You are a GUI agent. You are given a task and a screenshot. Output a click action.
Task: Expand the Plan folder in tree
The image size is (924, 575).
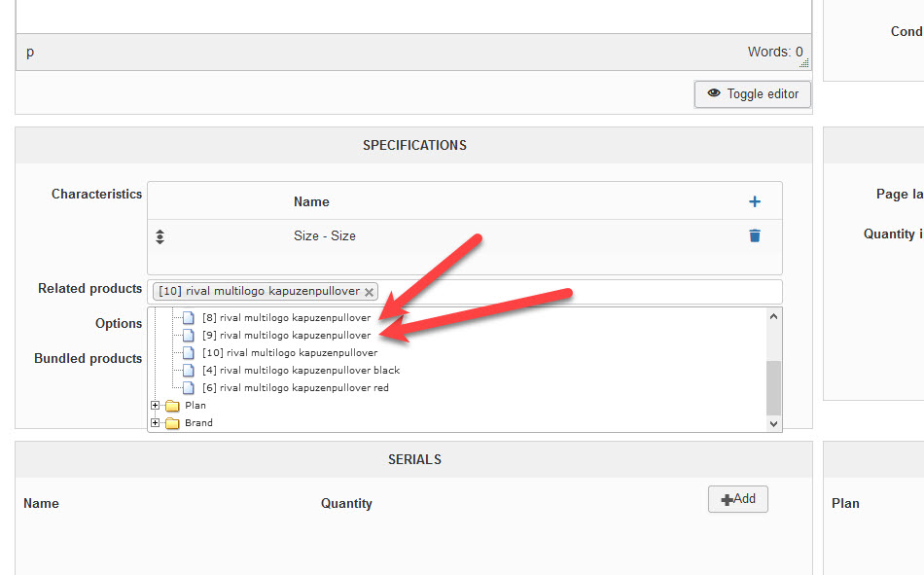tap(155, 406)
